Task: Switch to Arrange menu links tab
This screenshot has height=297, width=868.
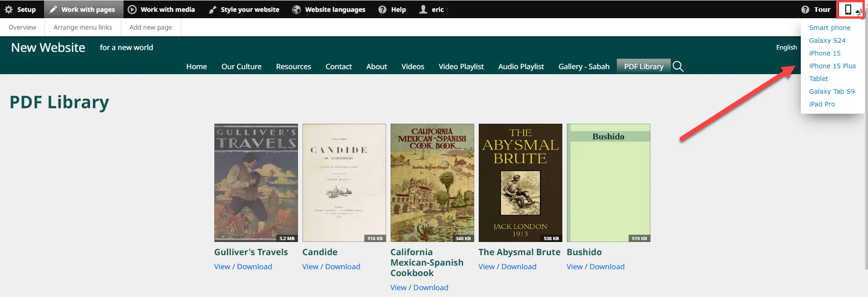Action: point(83,27)
